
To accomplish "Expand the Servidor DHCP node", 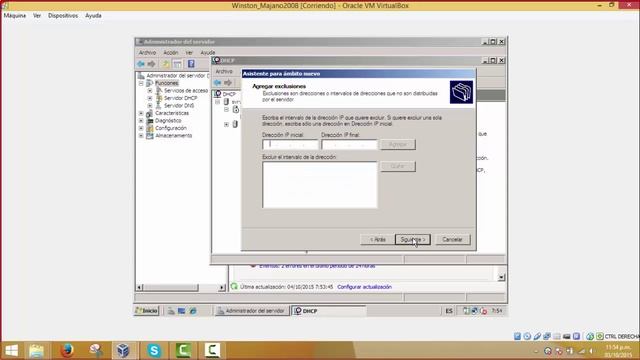I will 150,98.
